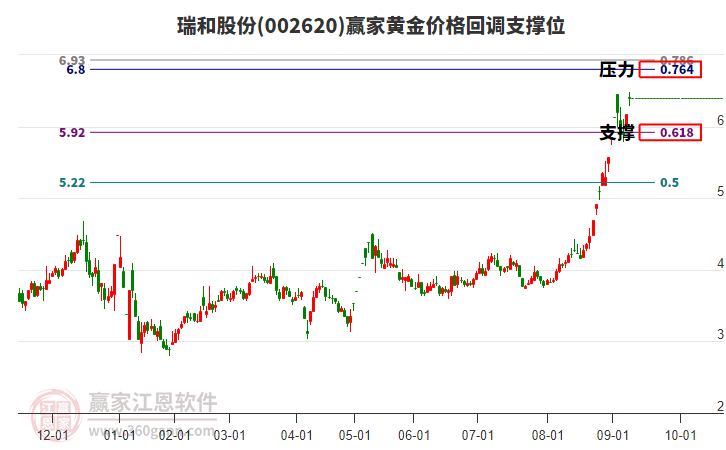
Task: Click the 08-01 date axis label
Action: (547, 436)
